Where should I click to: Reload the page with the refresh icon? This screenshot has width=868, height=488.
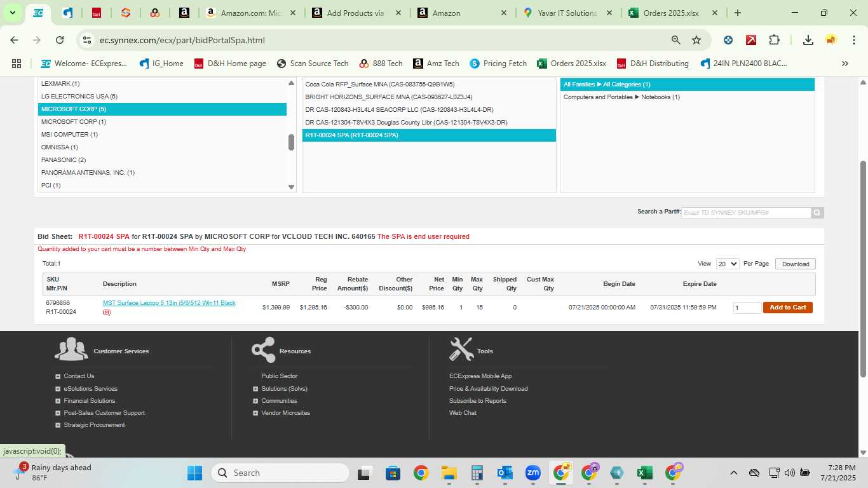click(x=60, y=40)
